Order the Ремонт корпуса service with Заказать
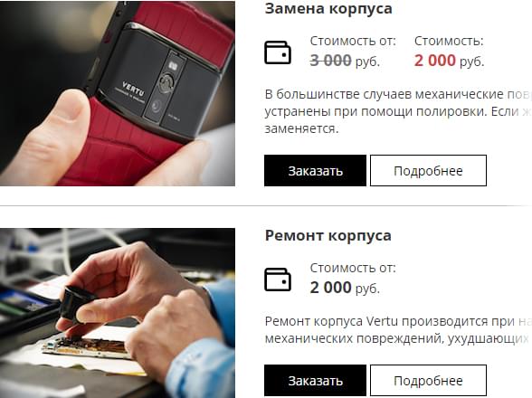The image size is (532, 398). pos(315,380)
